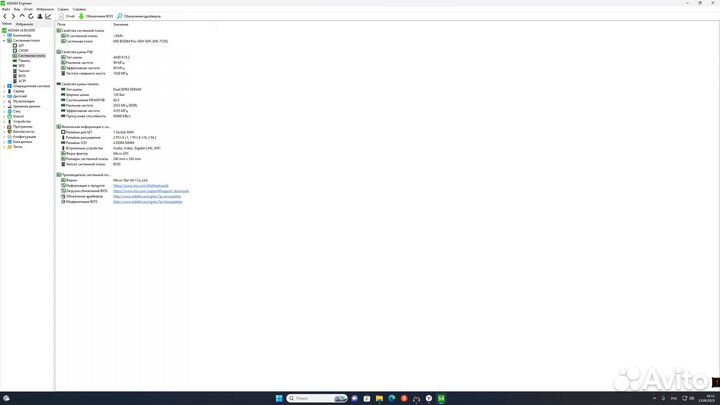Click the Refresh icon in toolbar

pos(29,16)
